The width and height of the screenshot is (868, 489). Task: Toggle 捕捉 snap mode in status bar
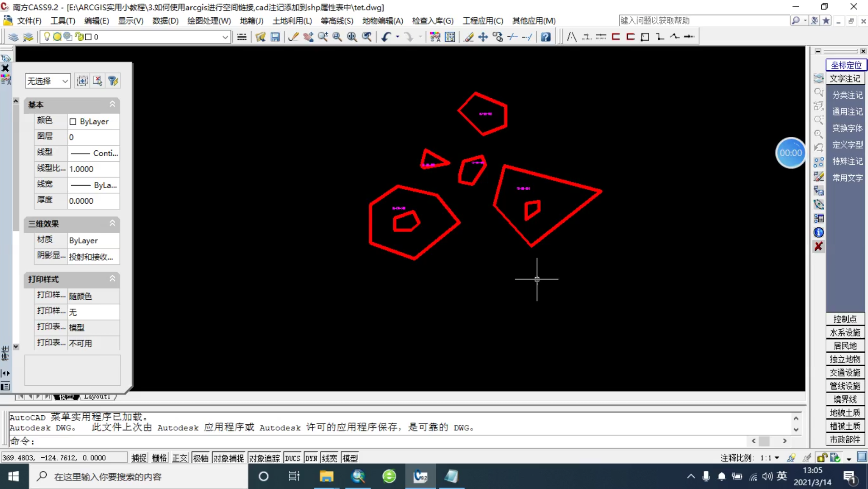point(139,458)
